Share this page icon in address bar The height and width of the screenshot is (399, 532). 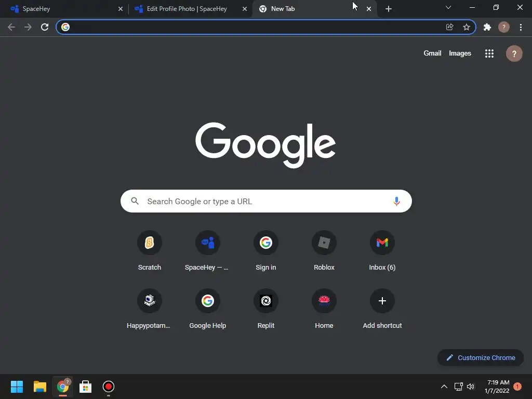(449, 27)
